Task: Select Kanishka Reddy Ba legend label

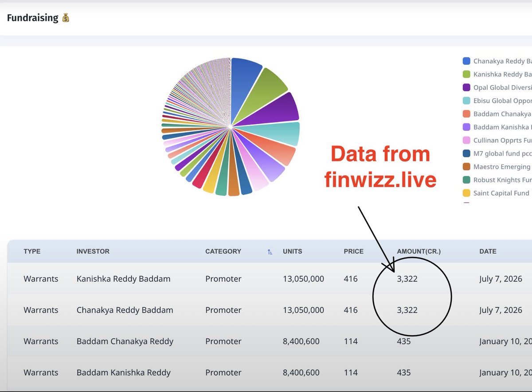Action: [x=502, y=74]
